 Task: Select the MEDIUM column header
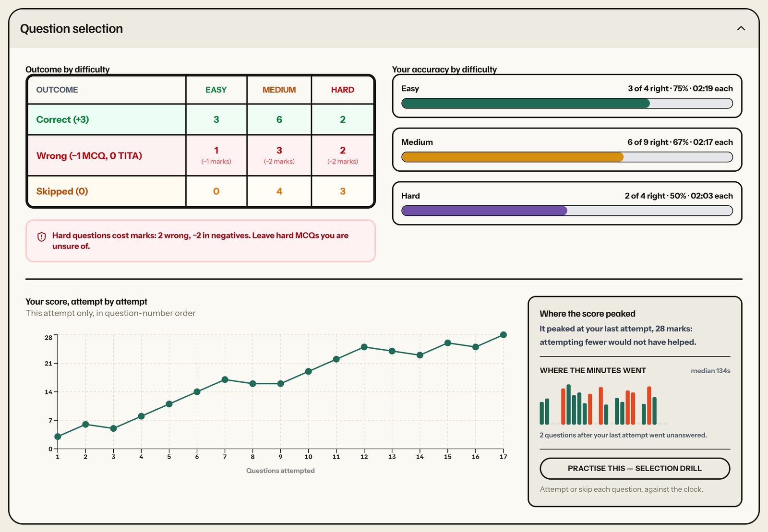point(279,90)
